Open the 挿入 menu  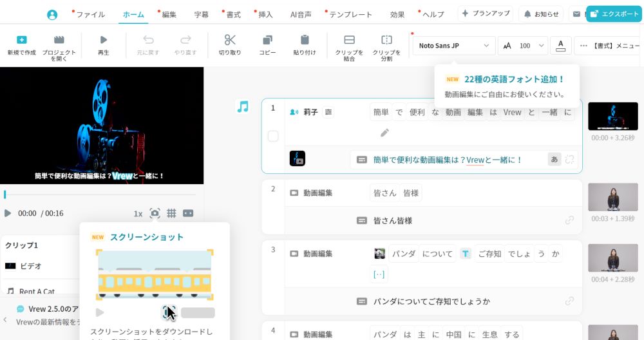[x=265, y=14]
